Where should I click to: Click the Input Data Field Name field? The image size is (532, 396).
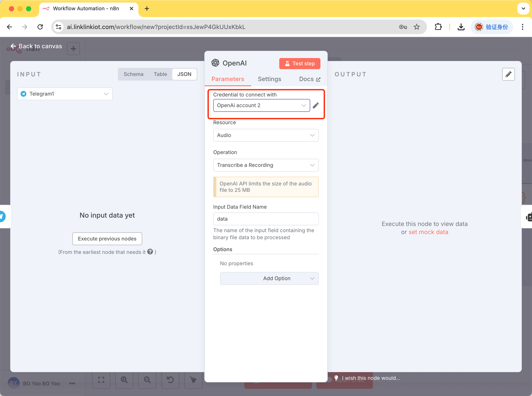[x=266, y=219]
